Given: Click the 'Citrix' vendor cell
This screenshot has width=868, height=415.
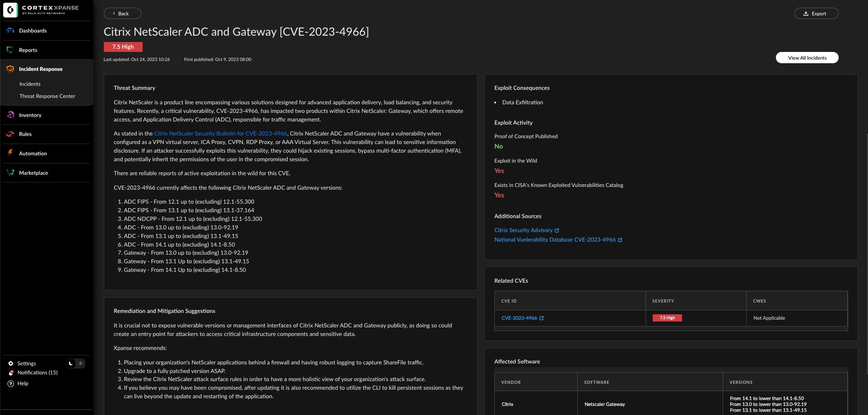Looking at the screenshot, I should [x=507, y=405].
